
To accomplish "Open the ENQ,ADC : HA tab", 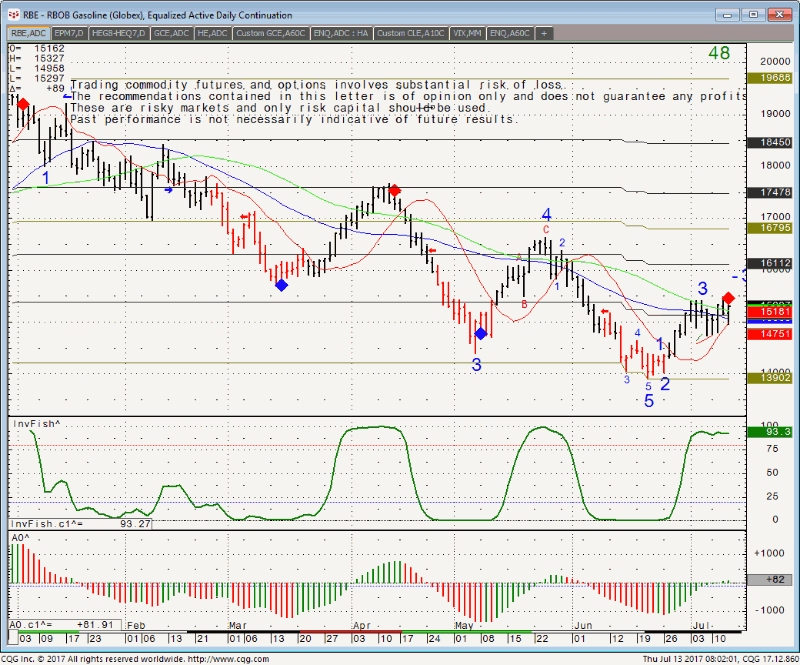I will point(341,33).
